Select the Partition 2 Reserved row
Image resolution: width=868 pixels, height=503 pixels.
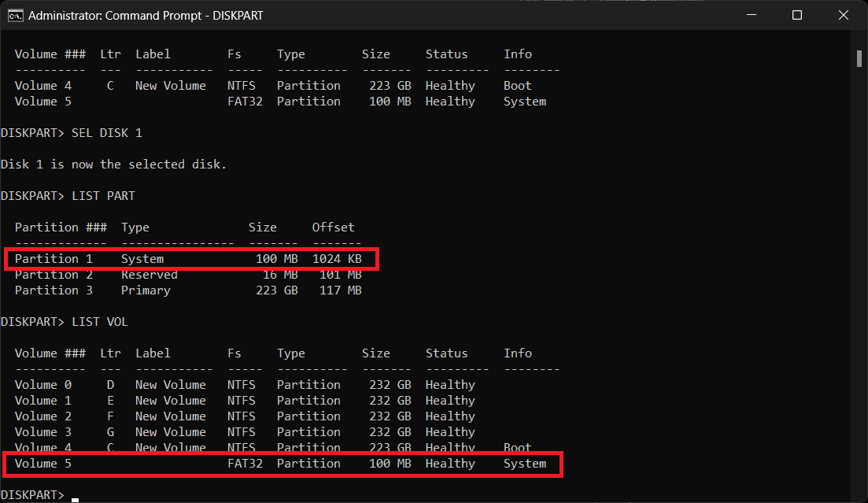[187, 275]
